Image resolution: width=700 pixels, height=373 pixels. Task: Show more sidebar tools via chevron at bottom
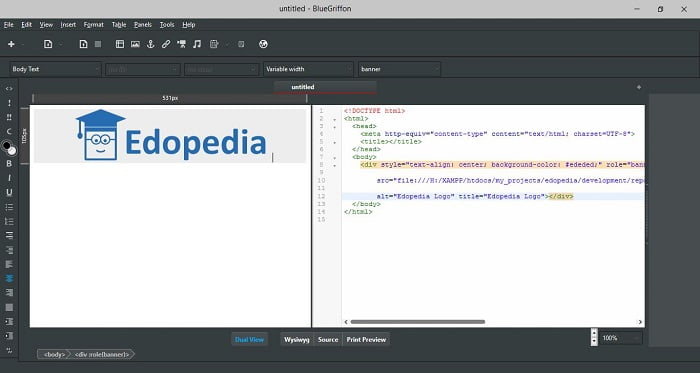(9, 350)
